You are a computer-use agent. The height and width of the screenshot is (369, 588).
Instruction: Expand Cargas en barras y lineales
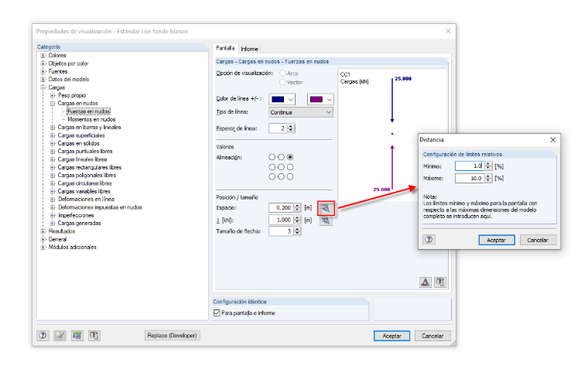pyautogui.click(x=53, y=128)
